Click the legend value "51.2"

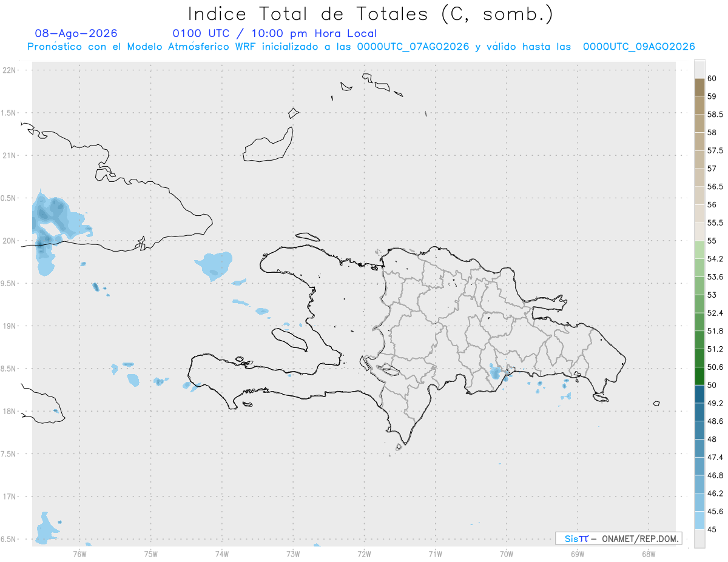[715, 349]
